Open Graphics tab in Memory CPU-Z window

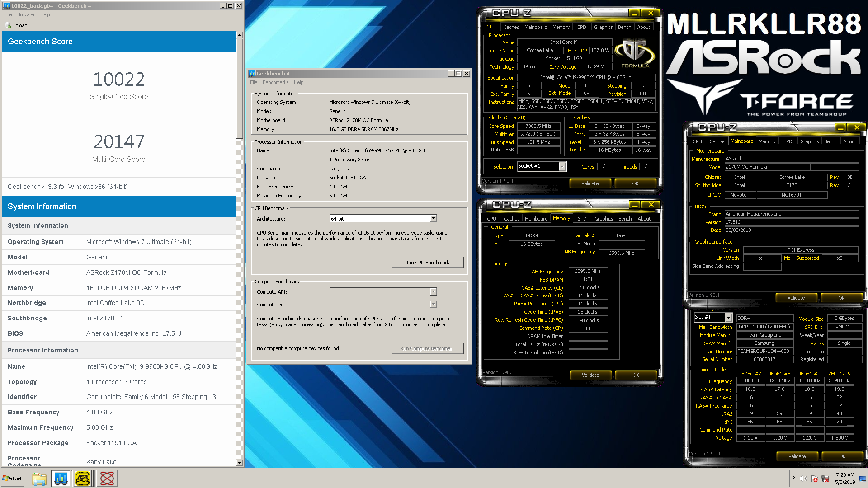click(604, 219)
